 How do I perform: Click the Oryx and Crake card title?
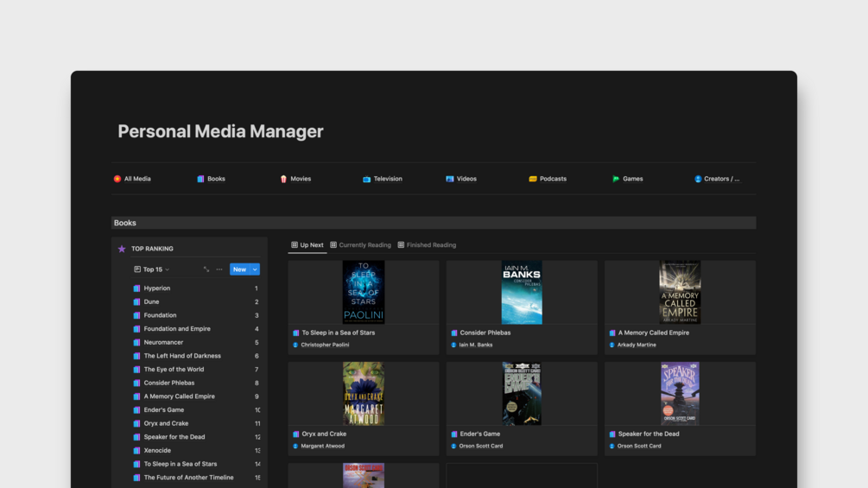(x=324, y=434)
